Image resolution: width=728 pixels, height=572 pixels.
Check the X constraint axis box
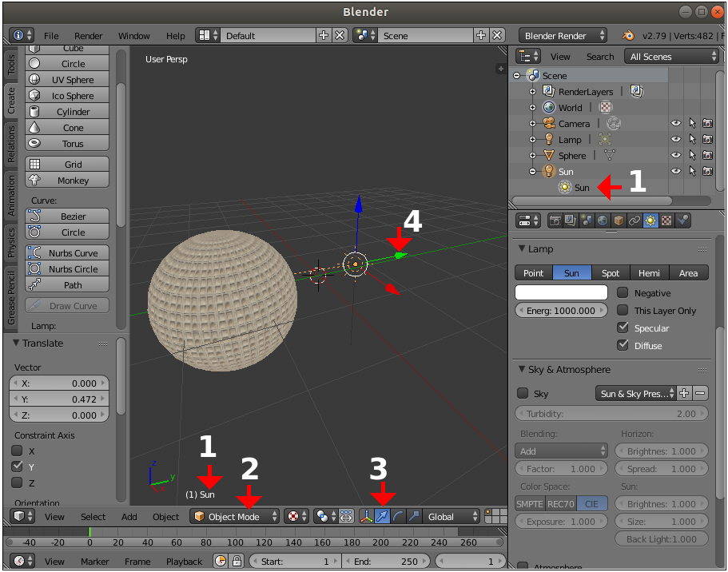coord(17,451)
